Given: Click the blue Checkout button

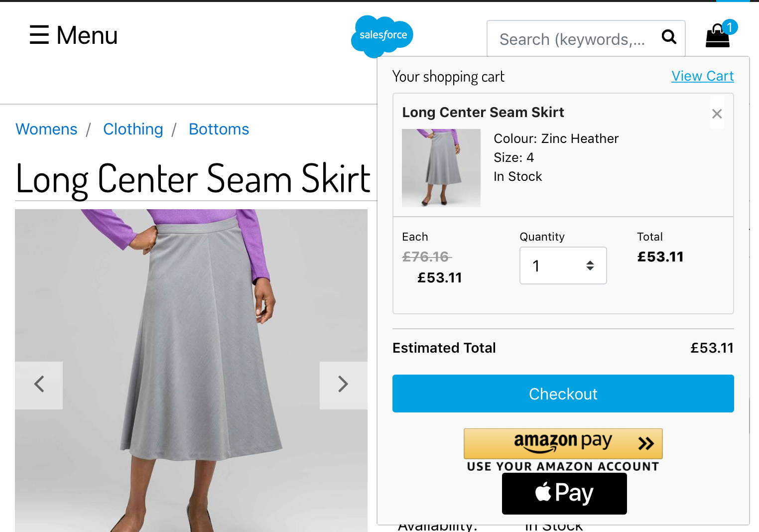Looking at the screenshot, I should [563, 394].
